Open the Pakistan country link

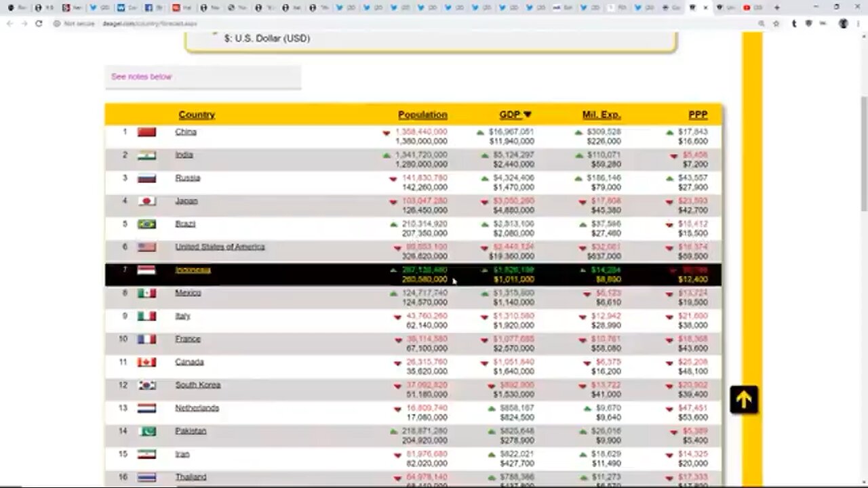click(191, 431)
